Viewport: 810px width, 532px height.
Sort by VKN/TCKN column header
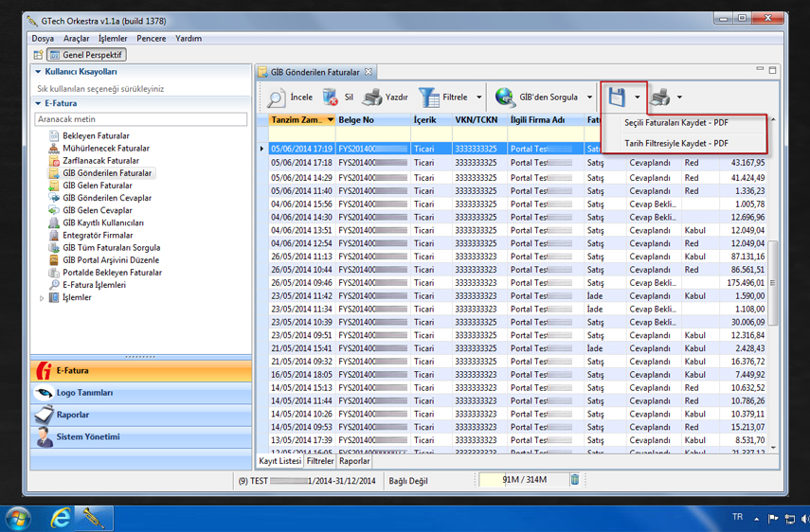coord(478,119)
